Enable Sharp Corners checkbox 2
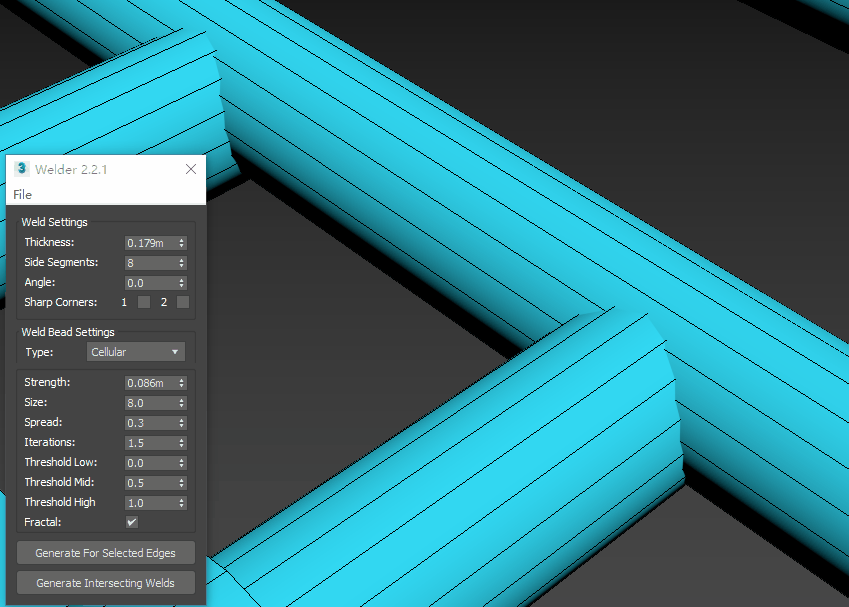 pyautogui.click(x=183, y=302)
